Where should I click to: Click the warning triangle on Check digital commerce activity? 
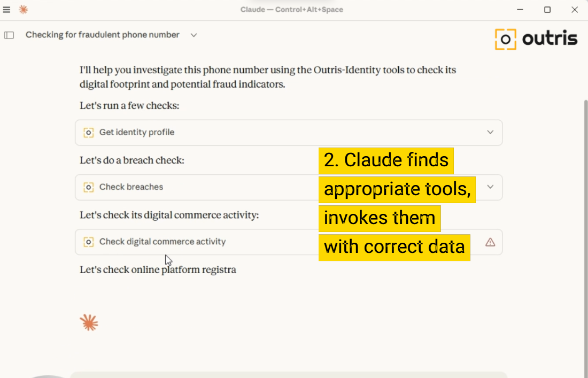[x=490, y=242]
